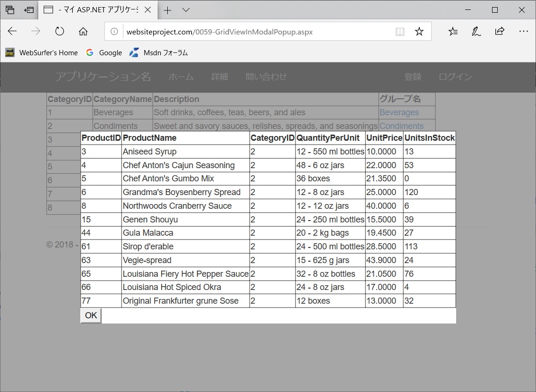The height and width of the screenshot is (392, 536).
Task: Open the 登録 navigation link
Action: (413, 77)
